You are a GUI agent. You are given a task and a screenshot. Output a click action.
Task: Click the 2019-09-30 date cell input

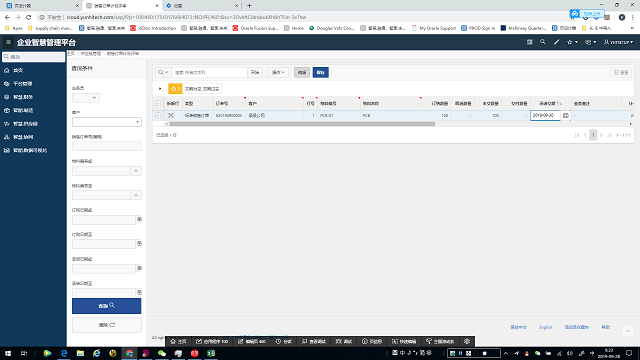coord(545,116)
